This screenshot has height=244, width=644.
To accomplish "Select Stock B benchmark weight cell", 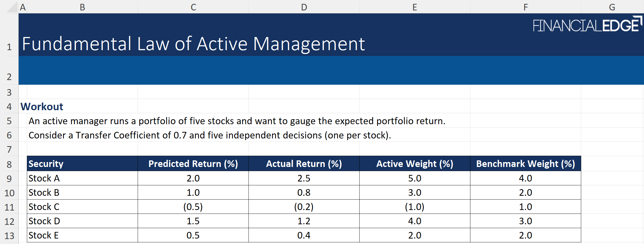I will click(526, 192).
